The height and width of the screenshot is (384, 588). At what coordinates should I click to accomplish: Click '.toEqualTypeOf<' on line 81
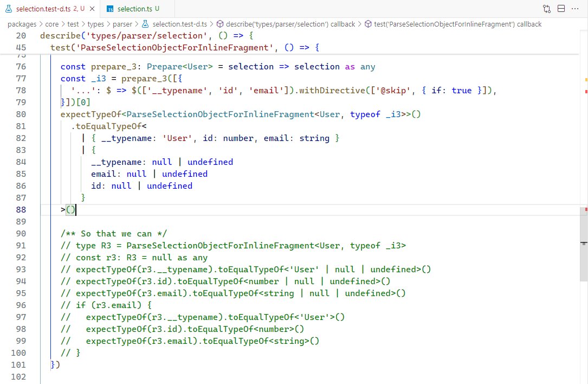(x=109, y=126)
